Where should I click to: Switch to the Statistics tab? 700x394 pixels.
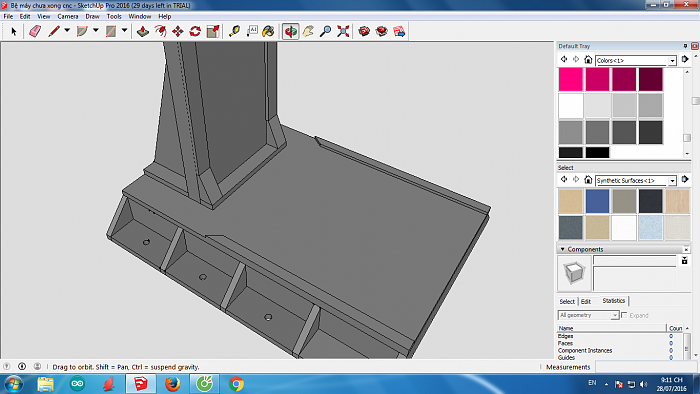[x=614, y=301]
